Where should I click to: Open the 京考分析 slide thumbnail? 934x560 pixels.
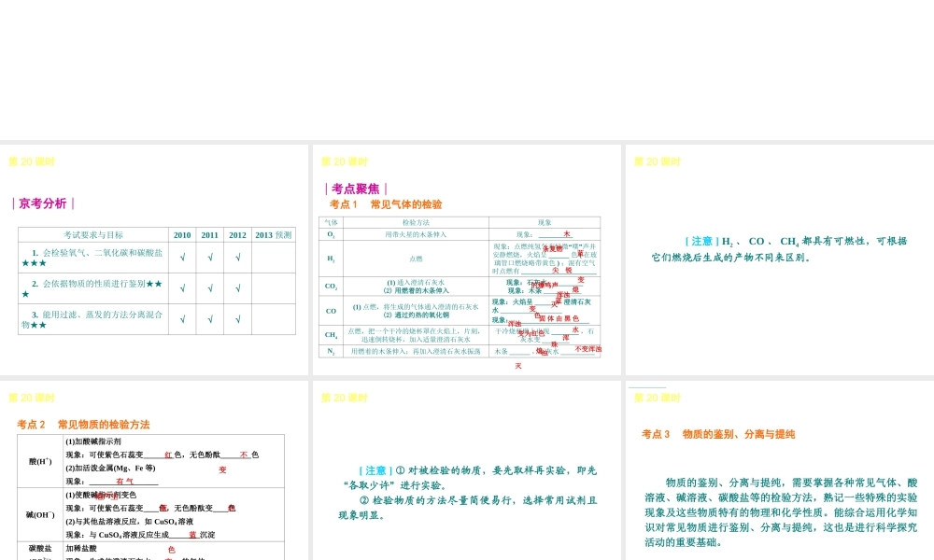[x=154, y=259]
